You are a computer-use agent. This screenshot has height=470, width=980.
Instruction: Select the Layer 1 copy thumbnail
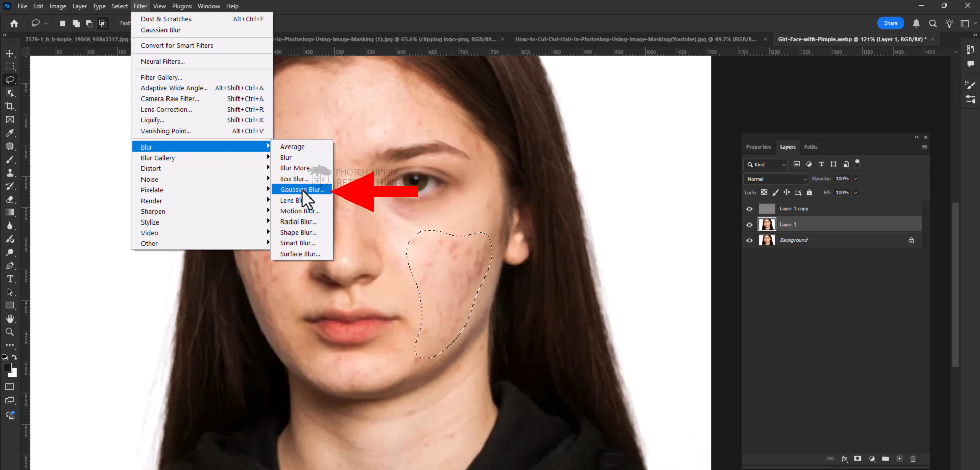[x=767, y=209]
